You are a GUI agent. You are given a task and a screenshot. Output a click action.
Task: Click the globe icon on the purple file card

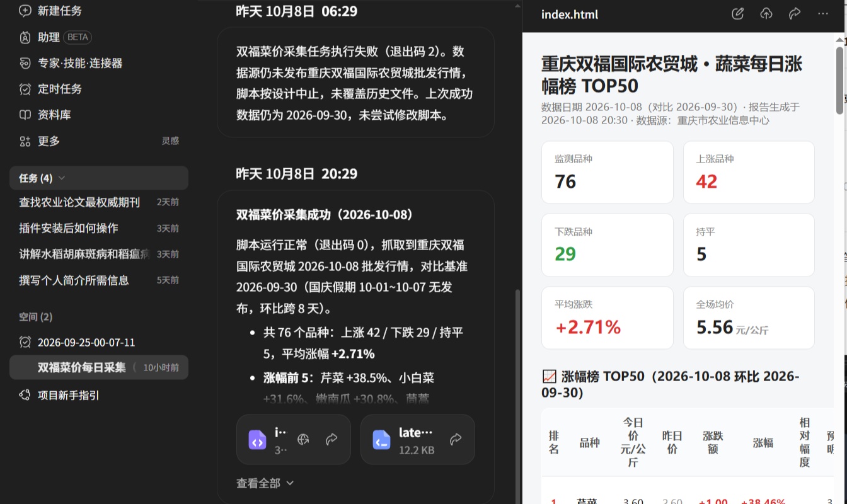coord(303,440)
